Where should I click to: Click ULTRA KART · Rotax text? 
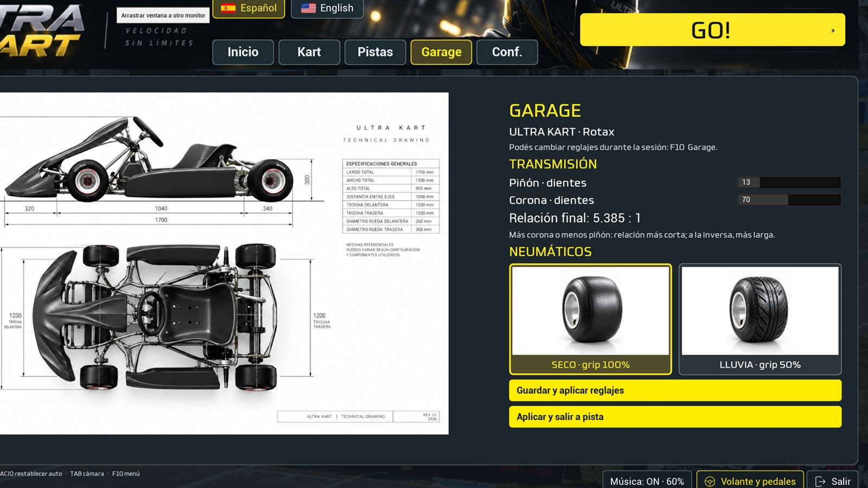click(x=561, y=132)
